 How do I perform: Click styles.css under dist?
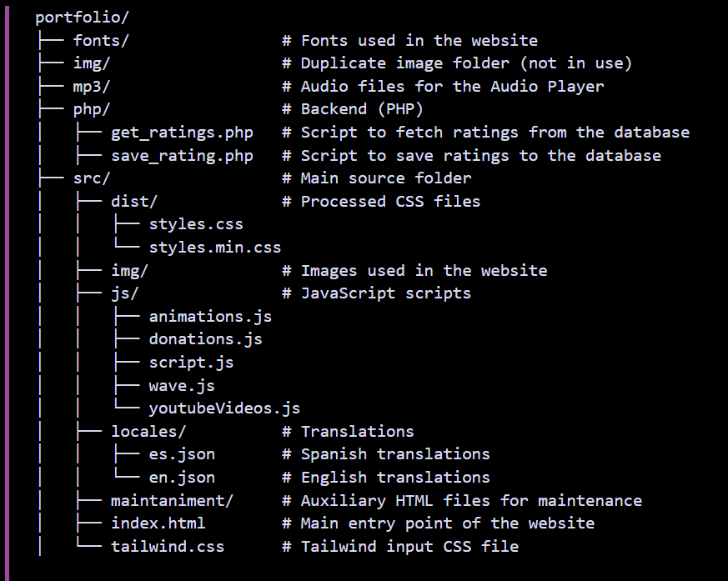[x=196, y=224]
